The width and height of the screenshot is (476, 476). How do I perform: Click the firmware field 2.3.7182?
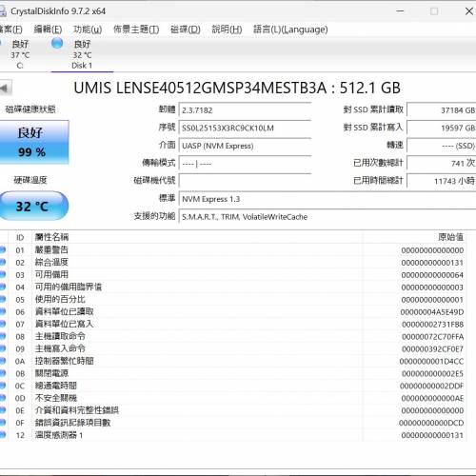(x=245, y=110)
